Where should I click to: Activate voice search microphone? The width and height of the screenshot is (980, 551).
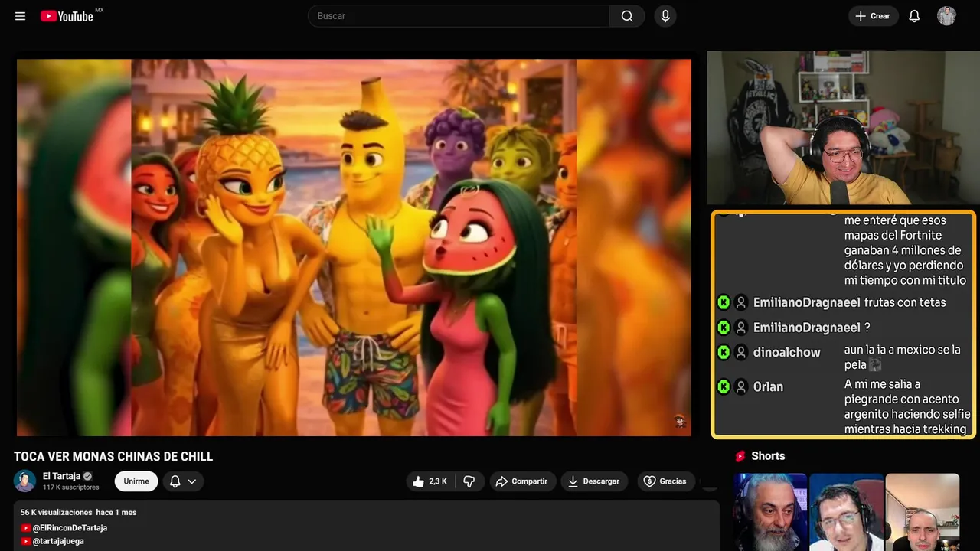pos(665,16)
